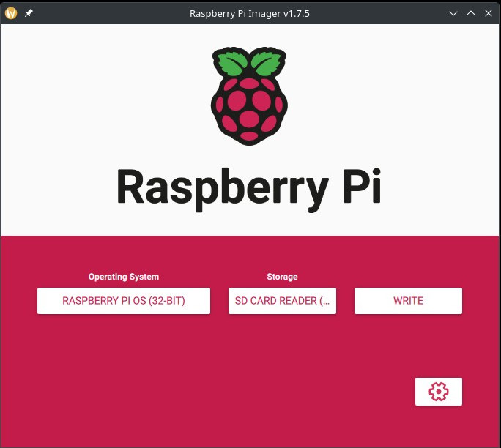Click the "Raspberry Pi Imager v1.7.5" window title
This screenshot has width=501, height=448.
[249, 13]
